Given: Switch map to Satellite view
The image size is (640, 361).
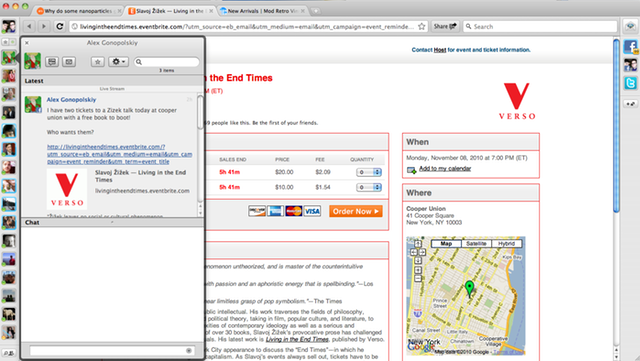Looking at the screenshot, I should [476, 243].
